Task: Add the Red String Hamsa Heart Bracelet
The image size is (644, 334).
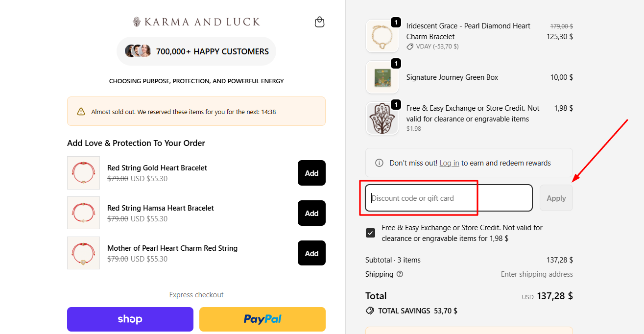Action: 311,213
